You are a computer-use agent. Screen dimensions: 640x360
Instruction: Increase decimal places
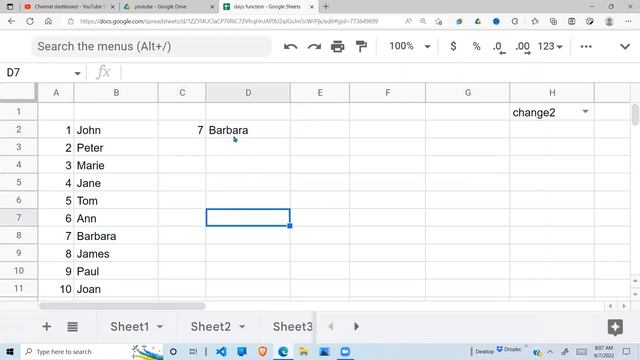pyautogui.click(x=523, y=47)
